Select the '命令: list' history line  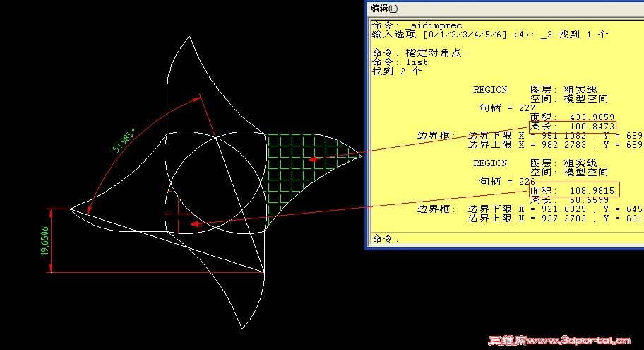tap(400, 62)
